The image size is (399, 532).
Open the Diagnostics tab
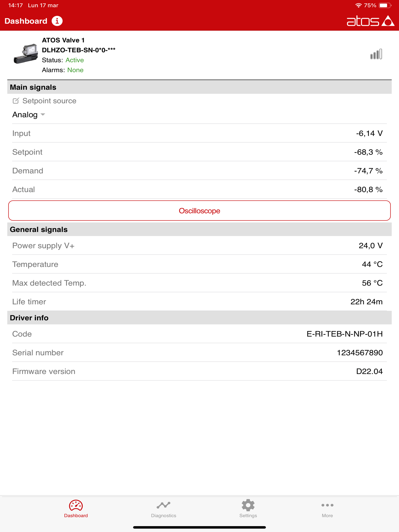[164, 509]
